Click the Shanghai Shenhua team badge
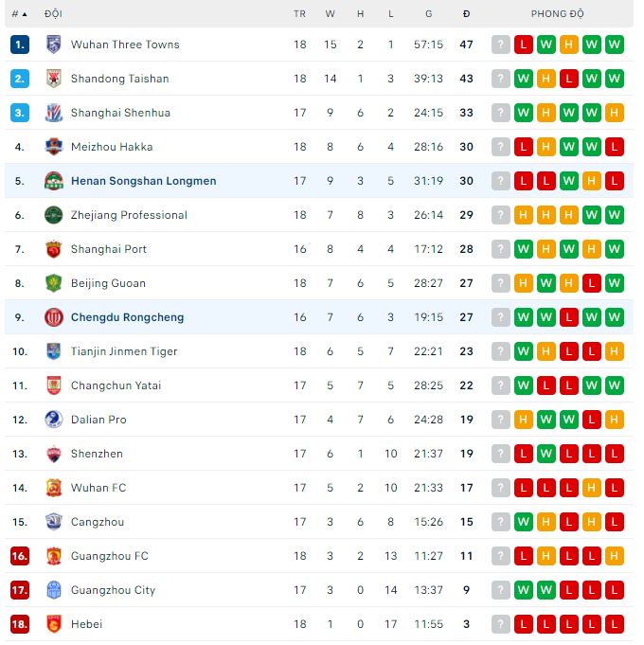Image resolution: width=644 pixels, height=645 pixels. click(54, 113)
